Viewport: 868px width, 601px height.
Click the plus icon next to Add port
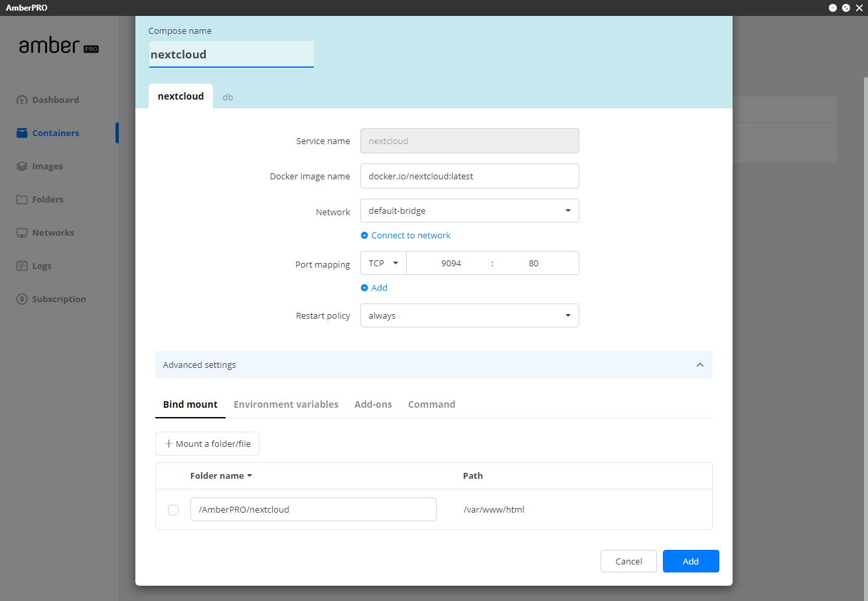click(364, 288)
